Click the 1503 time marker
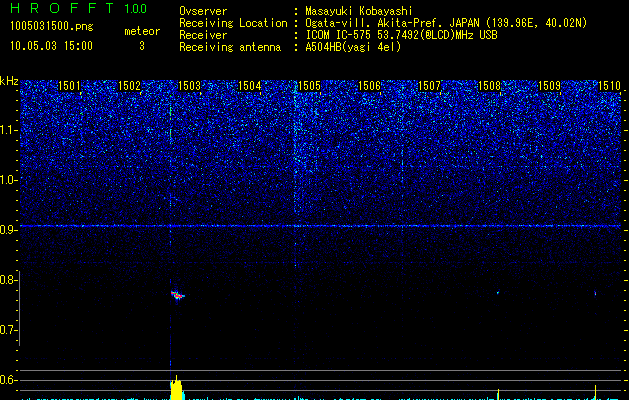Viewport: 629px width, 400px height. (x=189, y=86)
